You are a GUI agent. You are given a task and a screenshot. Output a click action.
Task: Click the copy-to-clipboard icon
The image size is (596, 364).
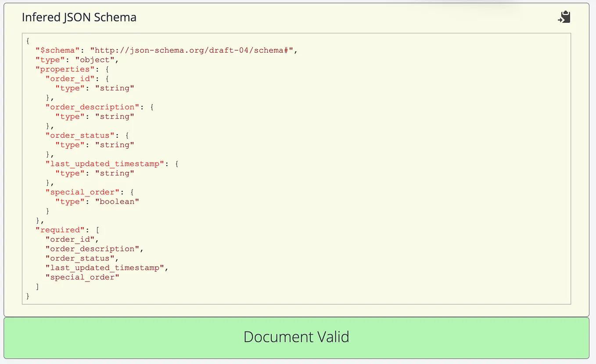pos(564,17)
